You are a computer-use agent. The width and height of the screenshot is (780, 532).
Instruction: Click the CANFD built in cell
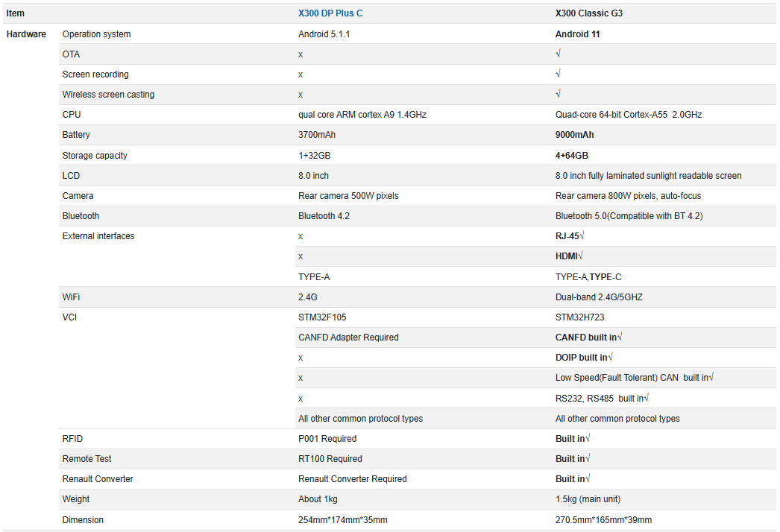click(x=589, y=337)
